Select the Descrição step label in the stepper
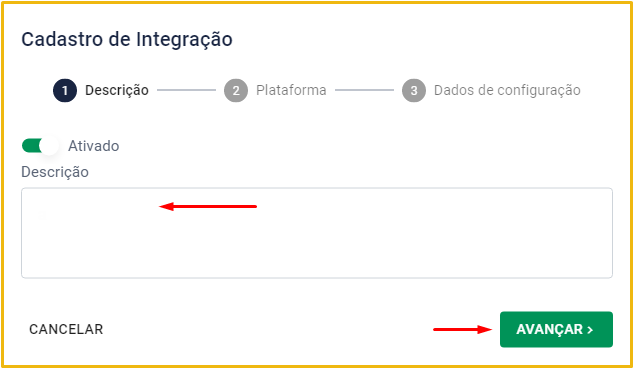635x370 pixels. [117, 90]
